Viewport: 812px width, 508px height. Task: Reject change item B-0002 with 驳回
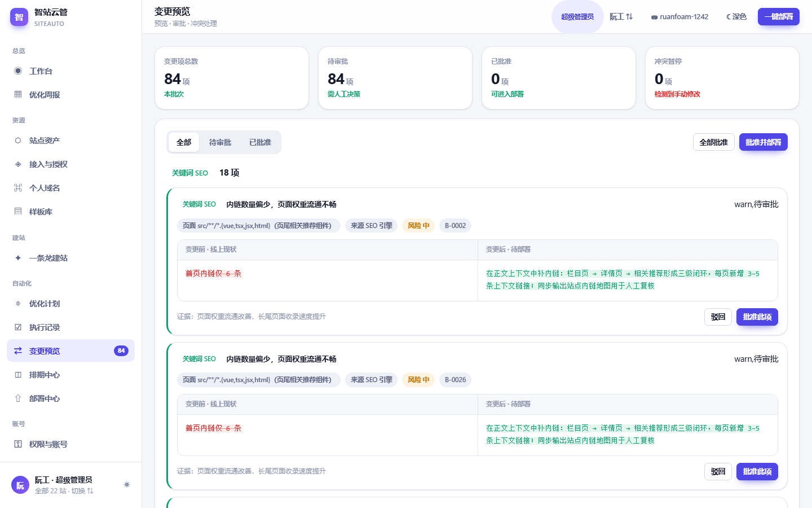point(718,317)
